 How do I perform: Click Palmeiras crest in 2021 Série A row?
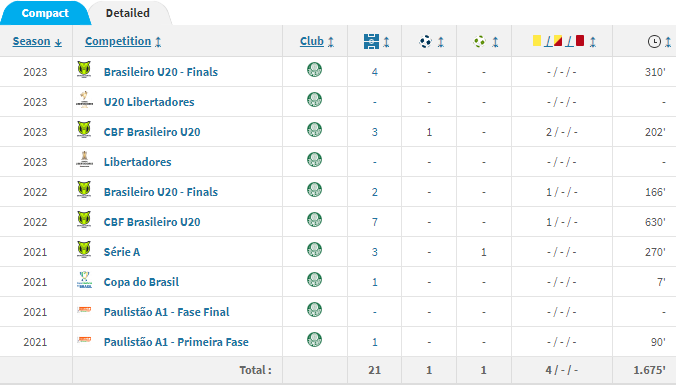(314, 250)
